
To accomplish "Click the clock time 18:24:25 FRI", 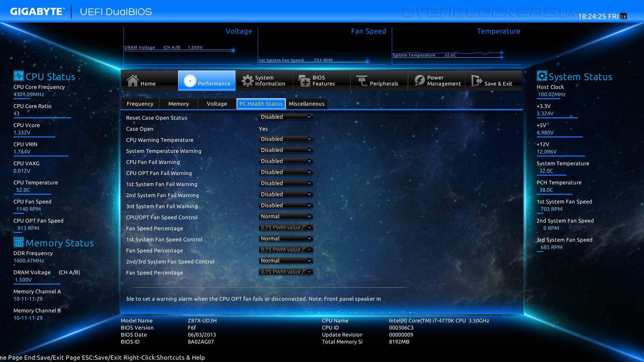I will tap(598, 16).
